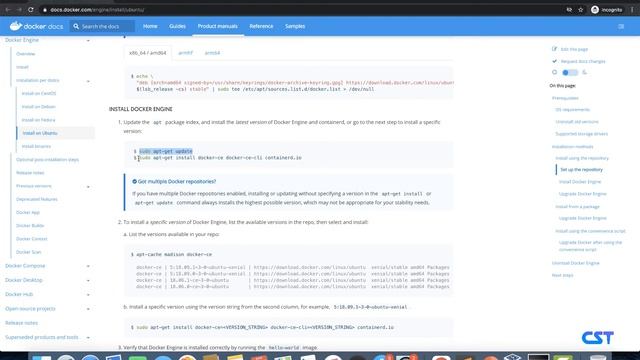Click Request docs changes link
This screenshot has height=360, width=640.
click(583, 62)
